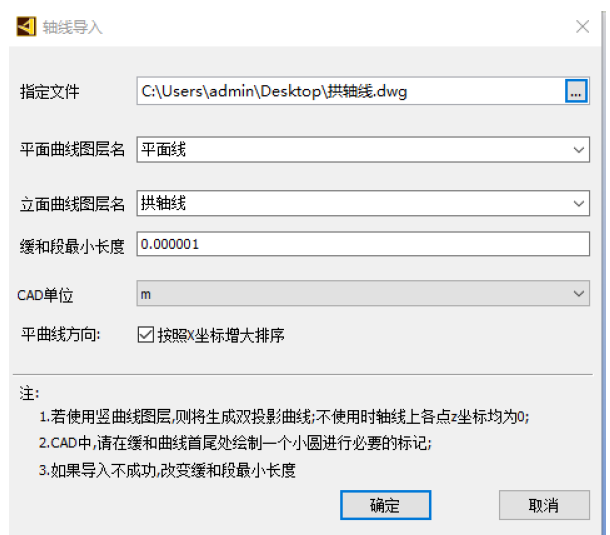610x535 pixels.
Task: Expand the CAD单位 dropdown arrow
Action: (579, 294)
